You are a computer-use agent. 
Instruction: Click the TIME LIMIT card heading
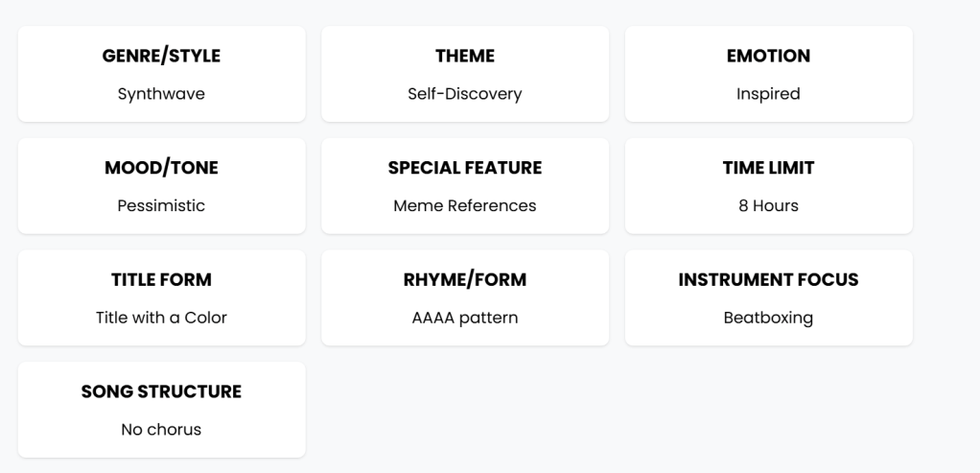(x=768, y=168)
